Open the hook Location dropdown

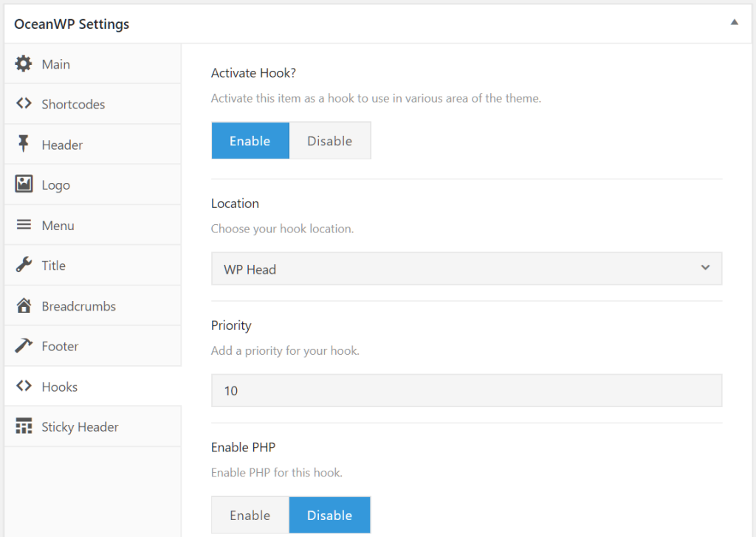(466, 268)
